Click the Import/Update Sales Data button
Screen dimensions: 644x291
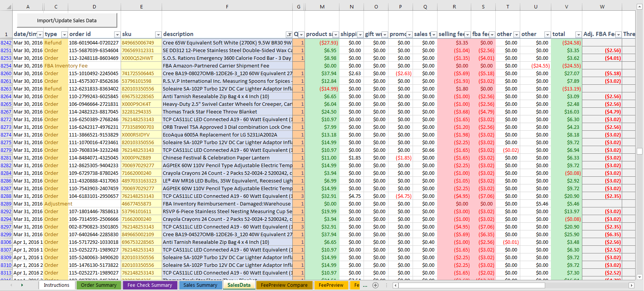click(67, 21)
